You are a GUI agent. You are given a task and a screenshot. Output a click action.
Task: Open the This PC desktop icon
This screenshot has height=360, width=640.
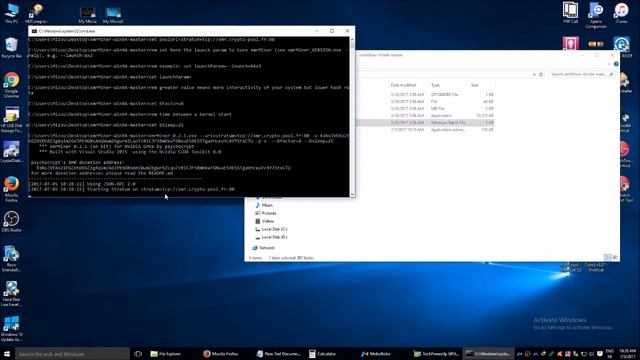(11, 13)
